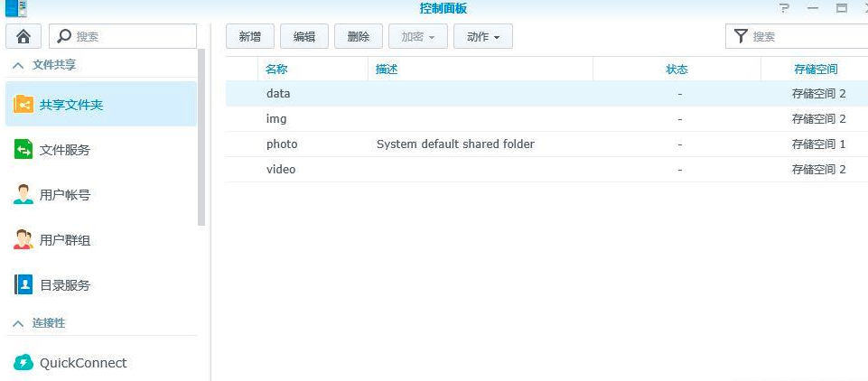Viewport: 868px width, 381px height.
Task: Click the 用户帐号 user icon
Action: click(x=23, y=194)
